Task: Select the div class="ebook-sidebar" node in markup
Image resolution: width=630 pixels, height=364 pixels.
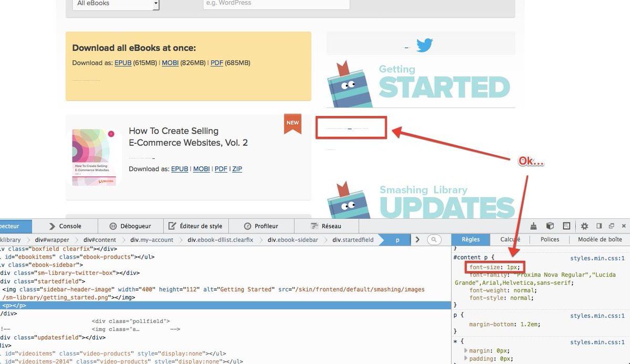Action: (x=42, y=265)
